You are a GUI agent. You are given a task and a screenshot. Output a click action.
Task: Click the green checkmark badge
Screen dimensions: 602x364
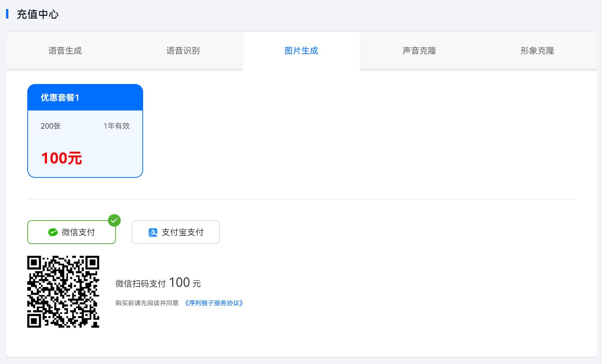click(x=114, y=220)
